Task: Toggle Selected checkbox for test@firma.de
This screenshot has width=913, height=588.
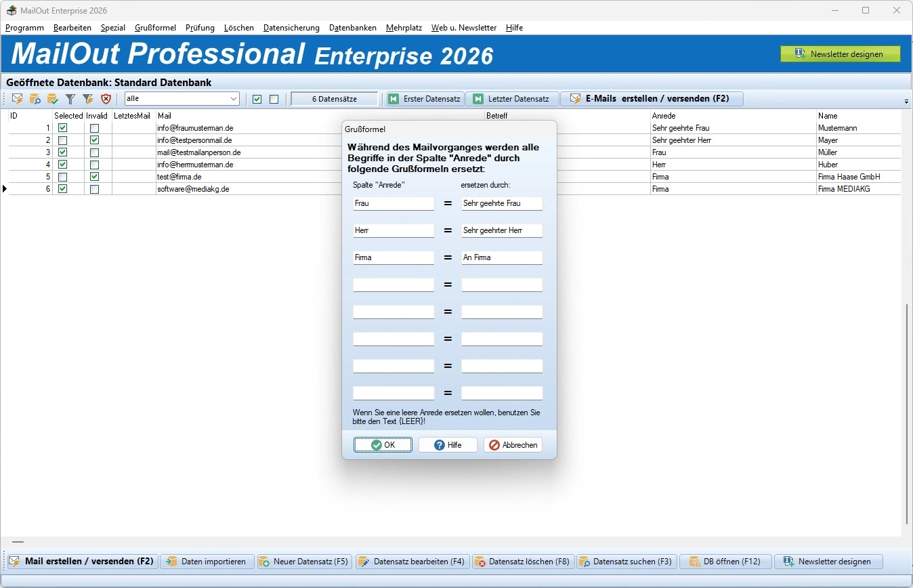Action: pyautogui.click(x=63, y=177)
